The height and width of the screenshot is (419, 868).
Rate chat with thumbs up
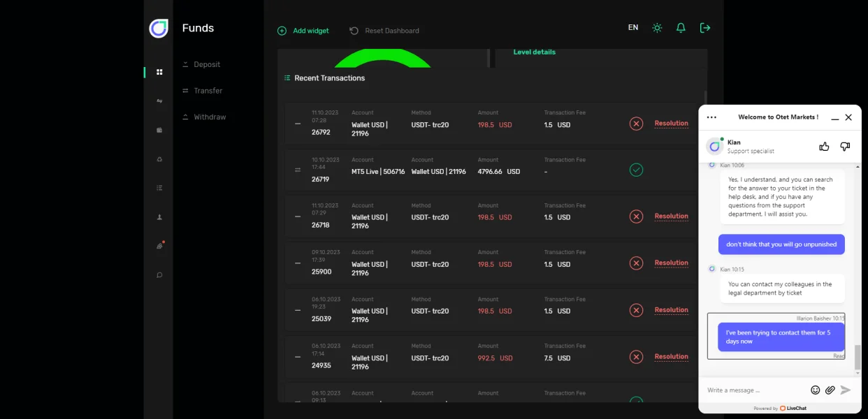coord(824,146)
